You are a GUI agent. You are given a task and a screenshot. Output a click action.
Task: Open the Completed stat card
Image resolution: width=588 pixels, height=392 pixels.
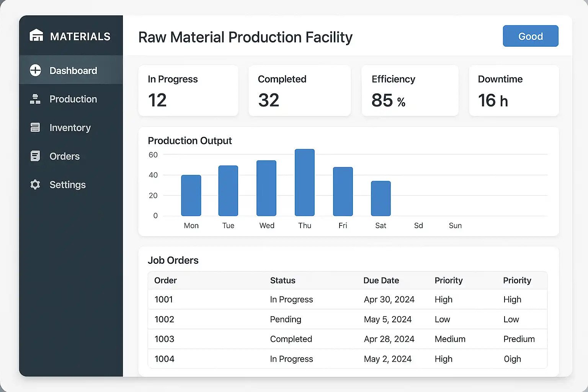click(x=299, y=91)
